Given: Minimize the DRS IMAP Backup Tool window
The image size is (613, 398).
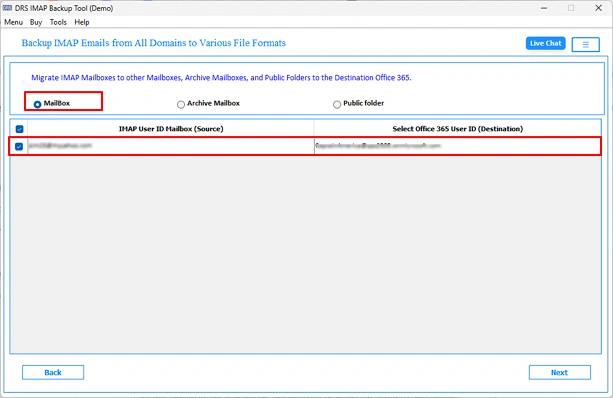Looking at the screenshot, I should pos(544,8).
